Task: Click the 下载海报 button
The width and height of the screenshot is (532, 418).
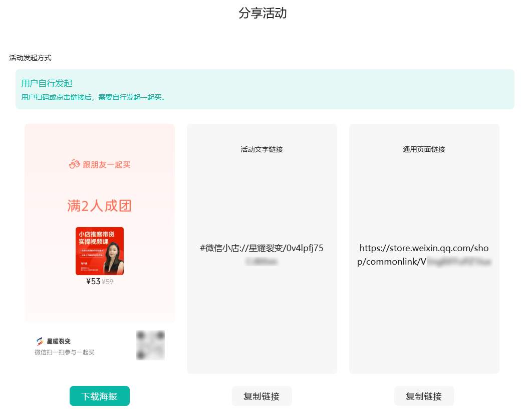Action: point(99,396)
